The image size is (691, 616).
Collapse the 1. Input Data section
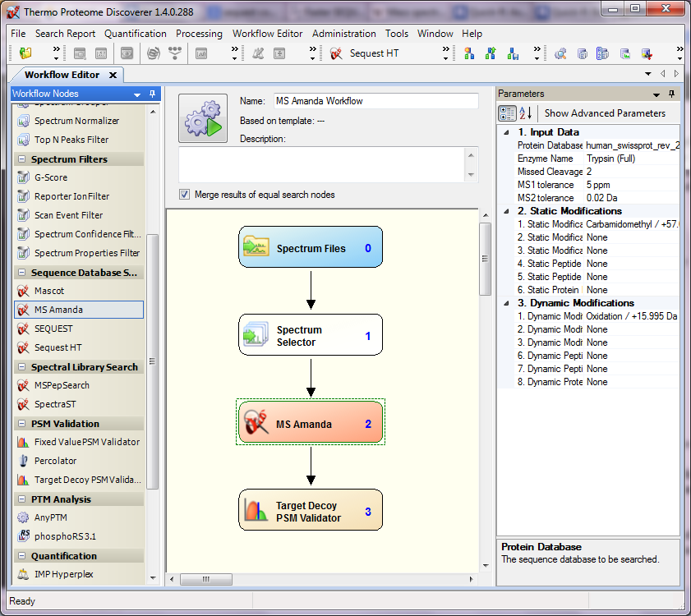506,132
